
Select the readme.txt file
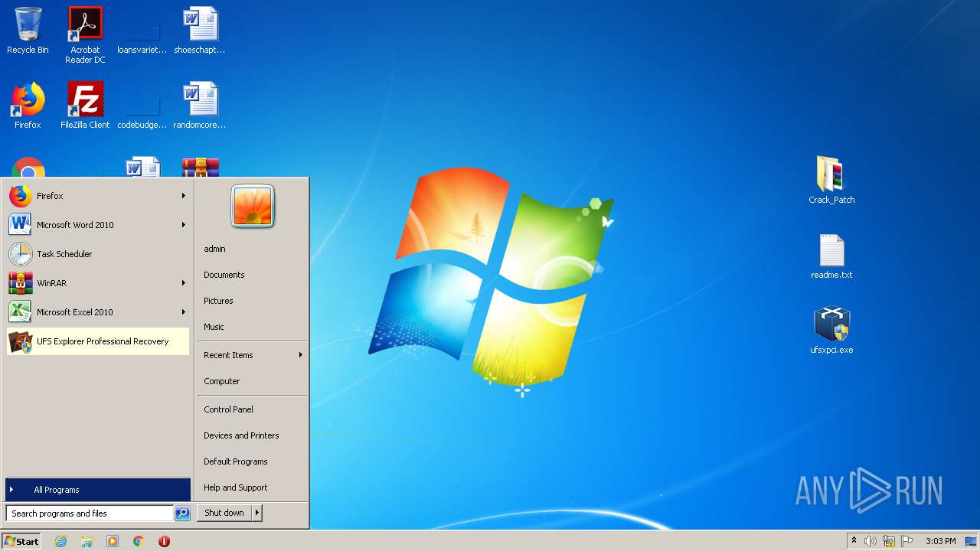tap(831, 256)
